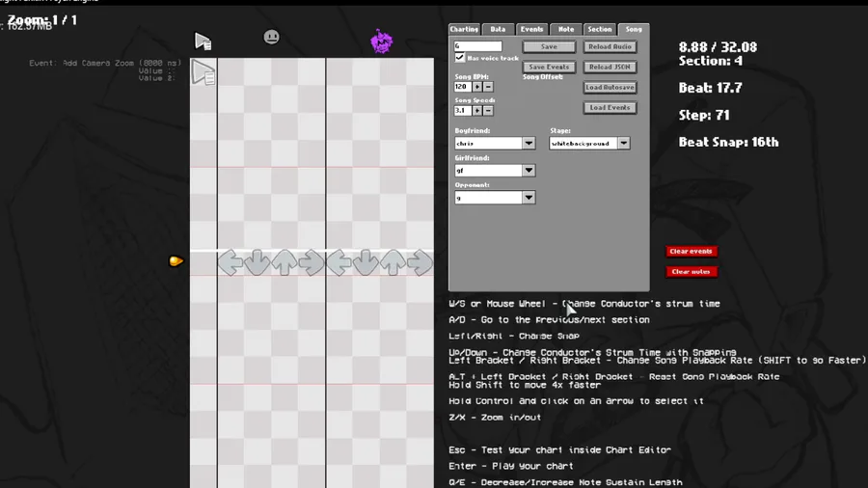Image resolution: width=868 pixels, height=488 pixels.
Task: Click first down arrow on strum line
Action: point(258,262)
